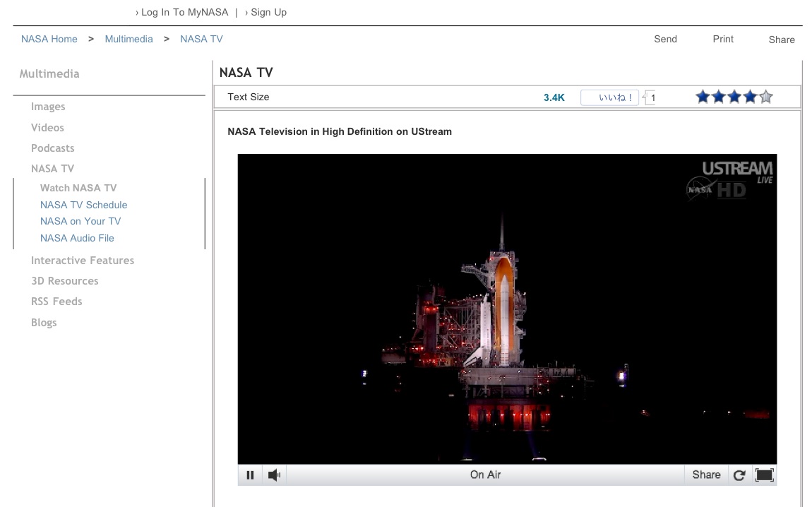Screen dimensions: 812x507
Task: Click the いいね！ like button
Action: point(609,97)
